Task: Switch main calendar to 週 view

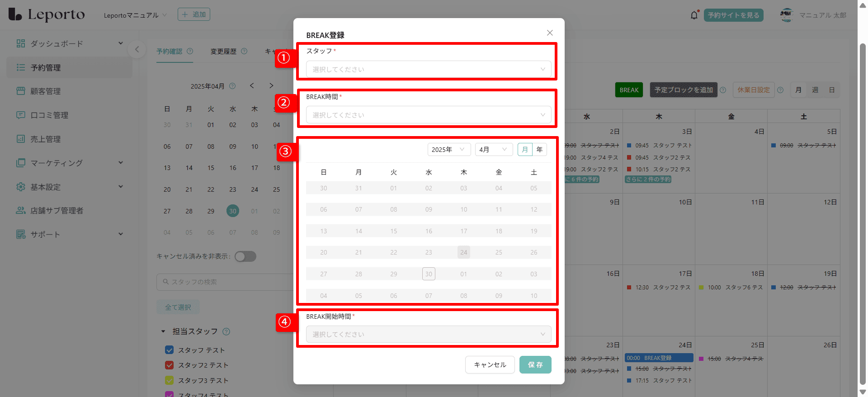Action: pos(815,90)
